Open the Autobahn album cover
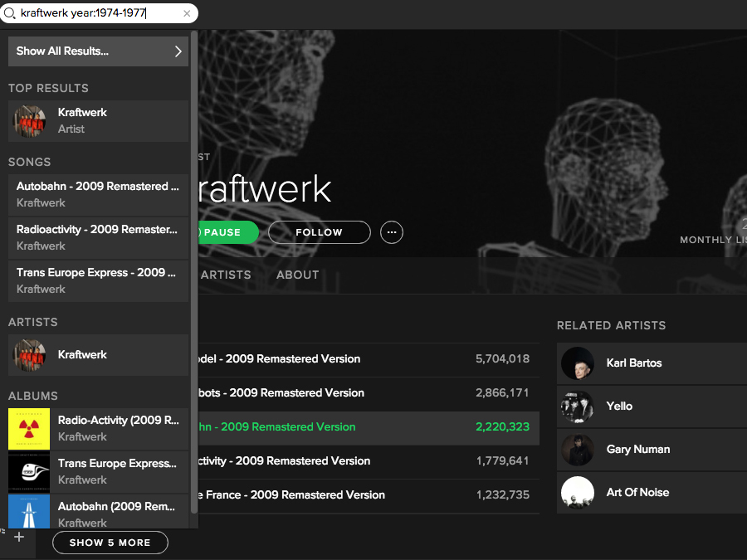The image size is (747, 560). coord(29,511)
